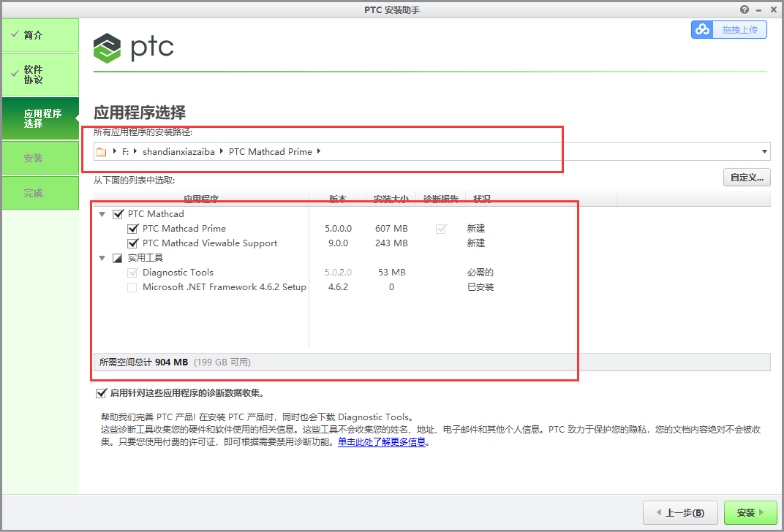The height and width of the screenshot is (532, 784).
Task: Click the 已安装 status cell
Action: click(480, 287)
